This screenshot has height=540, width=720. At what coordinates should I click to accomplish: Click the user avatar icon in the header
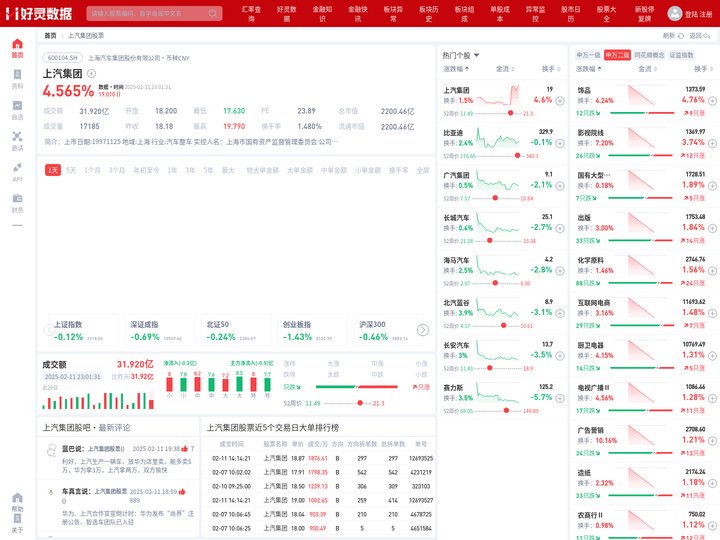[x=674, y=13]
